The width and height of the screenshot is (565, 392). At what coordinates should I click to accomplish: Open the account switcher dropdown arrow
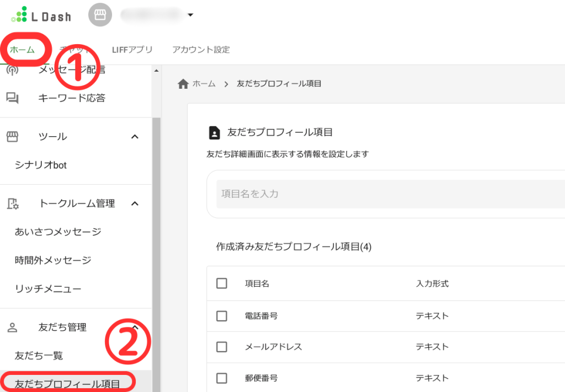tap(190, 15)
